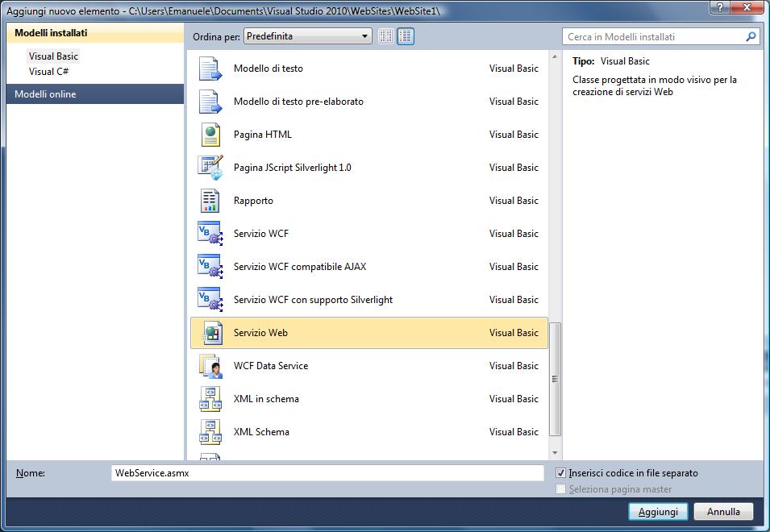The width and height of the screenshot is (770, 532).
Task: Select the Pagina HTML template name
Action: [x=263, y=135]
